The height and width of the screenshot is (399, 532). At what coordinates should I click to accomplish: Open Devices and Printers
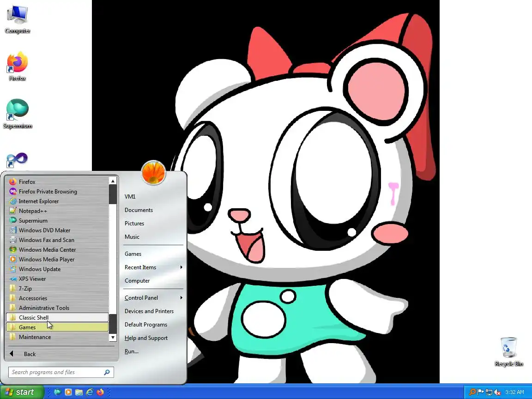[x=153, y=311]
